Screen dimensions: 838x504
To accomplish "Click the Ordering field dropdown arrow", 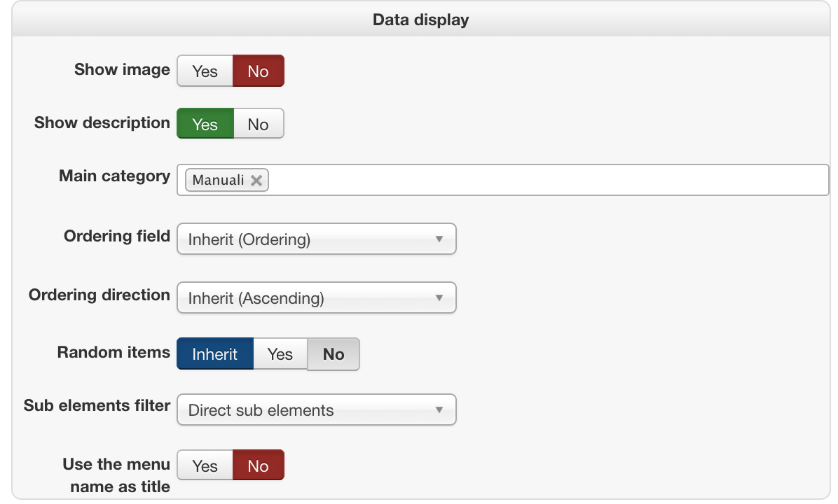I will pyautogui.click(x=439, y=239).
